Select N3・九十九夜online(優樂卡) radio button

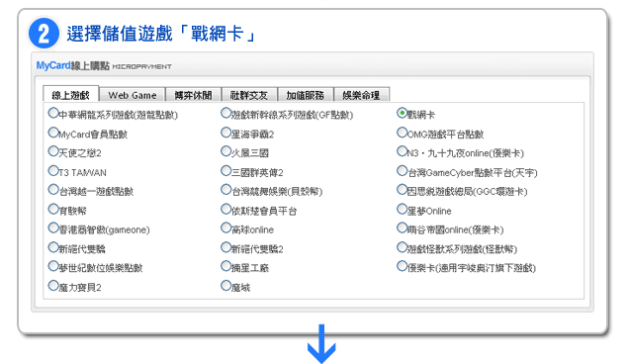click(x=403, y=151)
